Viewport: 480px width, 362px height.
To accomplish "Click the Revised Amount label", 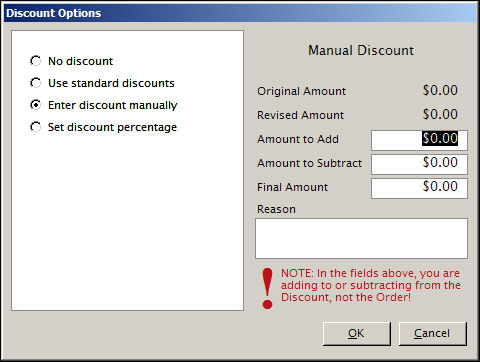I will [300, 115].
